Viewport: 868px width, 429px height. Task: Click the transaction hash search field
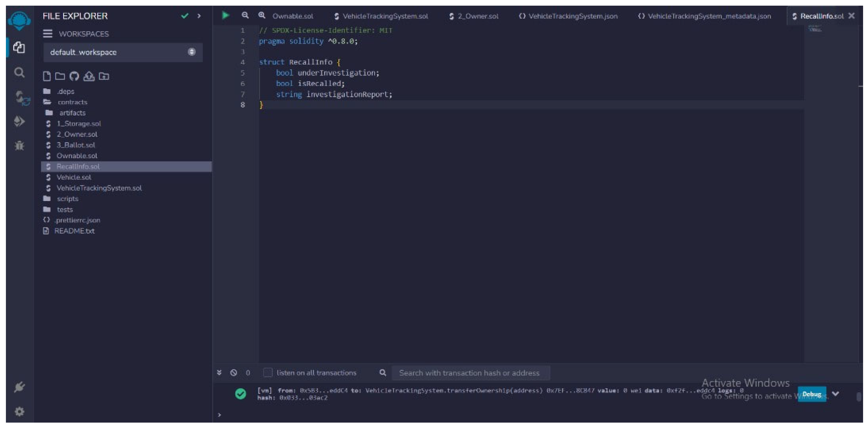470,373
